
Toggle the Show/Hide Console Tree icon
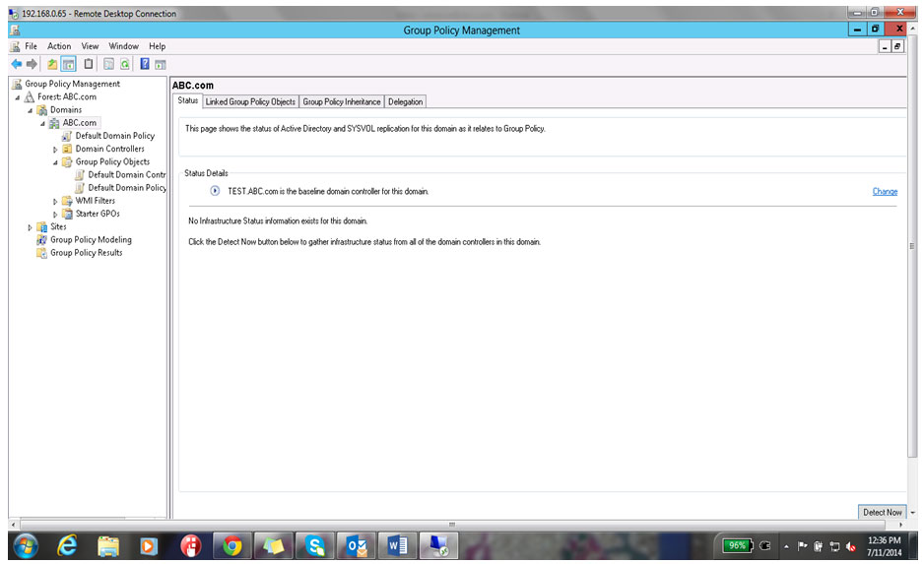coord(69,64)
